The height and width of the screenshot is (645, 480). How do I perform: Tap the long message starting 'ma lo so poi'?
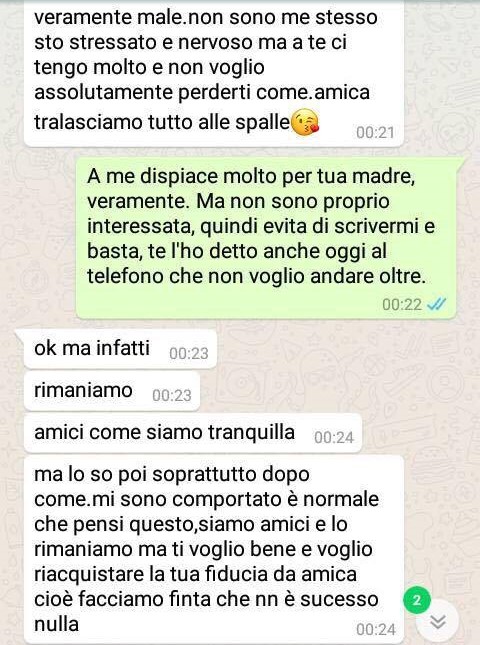[214, 550]
